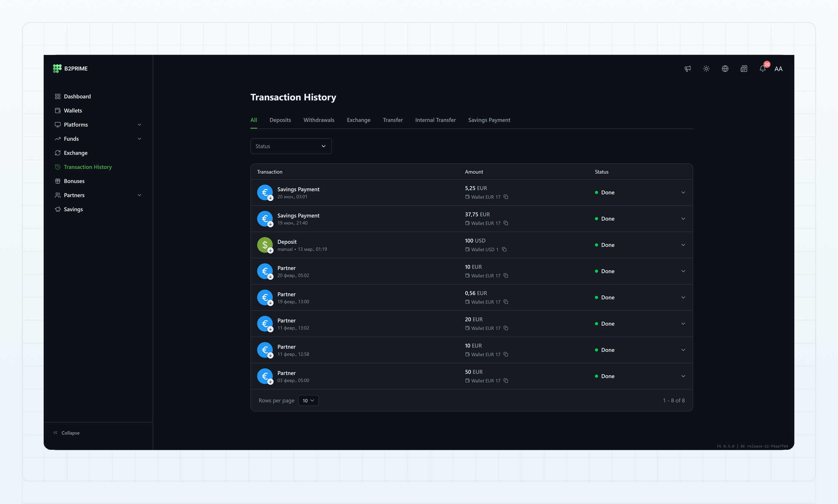Screen dimensions: 838x504
Task: Expand the Funds sidebar chevron
Action: click(139, 139)
